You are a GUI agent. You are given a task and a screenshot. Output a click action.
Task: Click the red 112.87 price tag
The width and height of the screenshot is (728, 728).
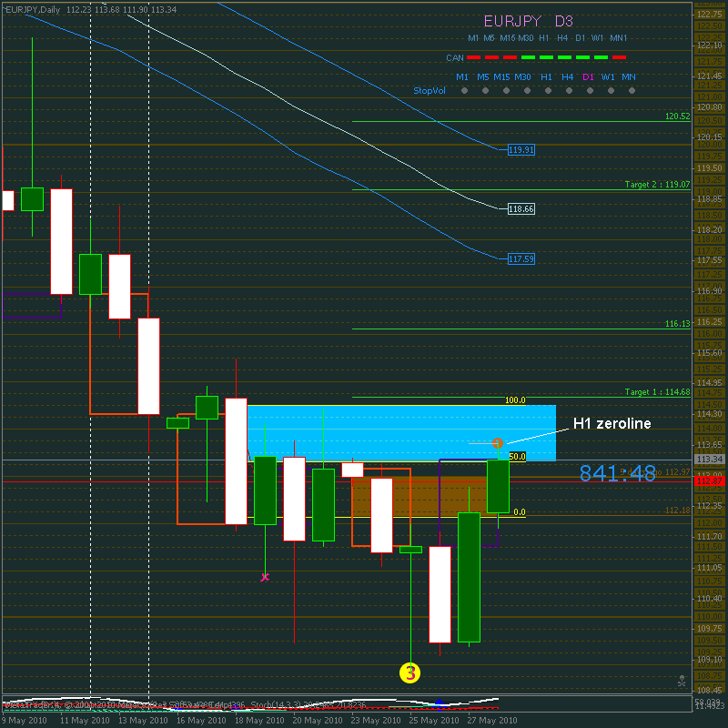pos(710,481)
